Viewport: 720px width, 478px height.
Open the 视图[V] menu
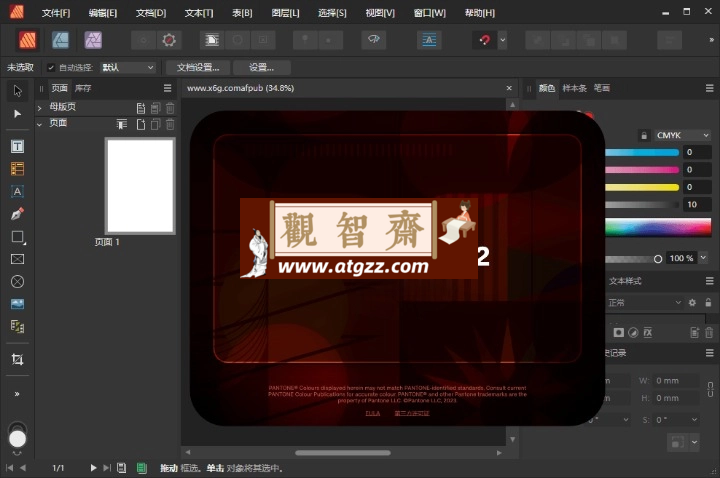380,13
